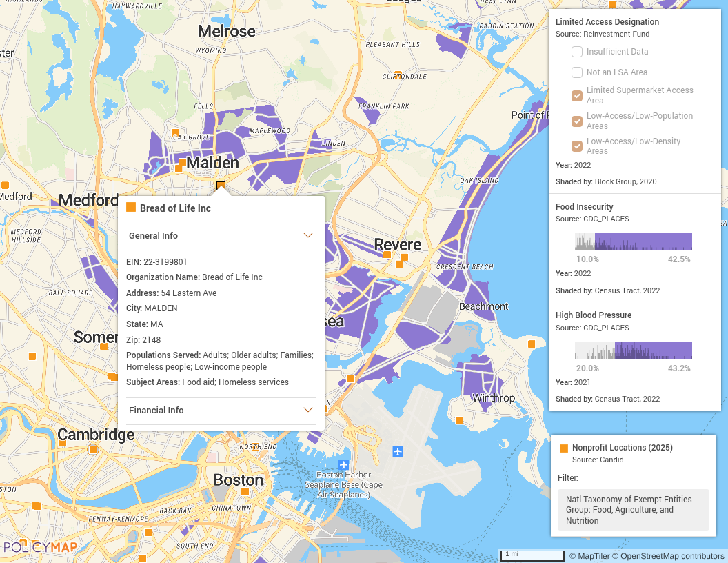The width and height of the screenshot is (728, 563).
Task: Click the 1 mi map scale bar
Action: pyautogui.click(x=532, y=555)
